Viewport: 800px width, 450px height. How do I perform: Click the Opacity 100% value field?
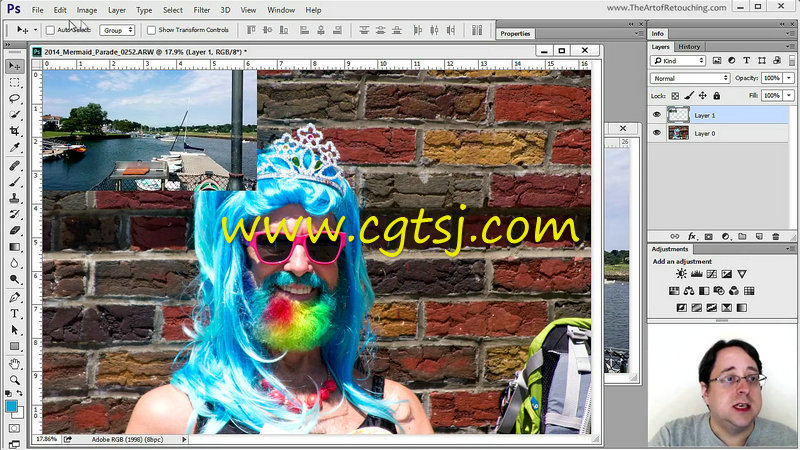(x=772, y=78)
